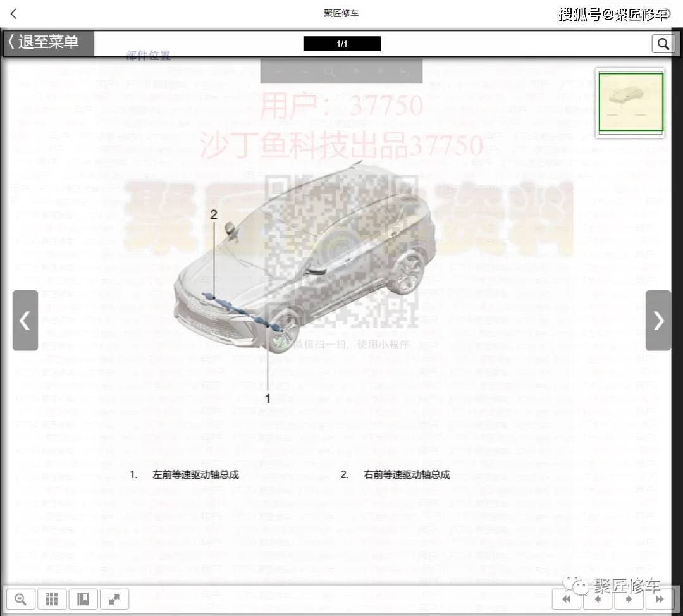Jump to last page with double-right arrows
Viewport: 683px width, 616px height.
point(660,600)
